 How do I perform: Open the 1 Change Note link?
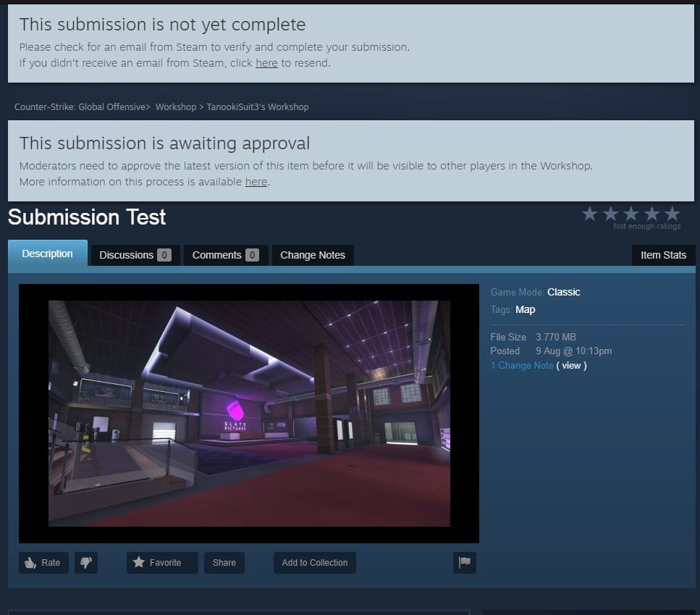tap(522, 365)
